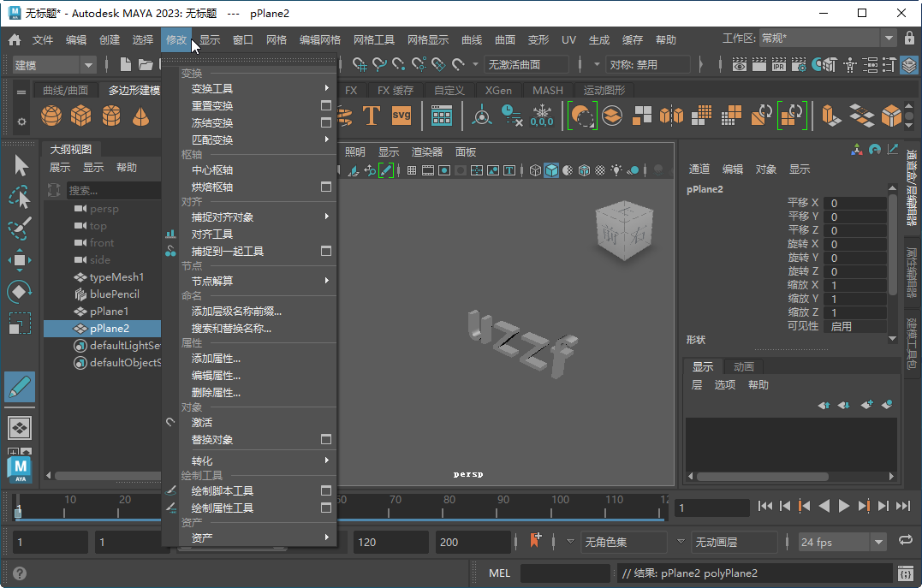
Task: Create a polygon cube from the shelf
Action: click(82, 115)
